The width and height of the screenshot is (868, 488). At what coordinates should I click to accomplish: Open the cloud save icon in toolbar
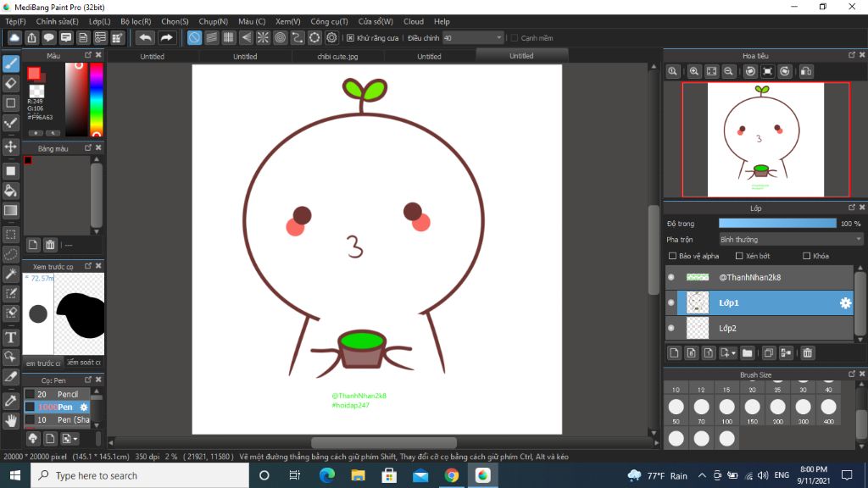point(14,37)
